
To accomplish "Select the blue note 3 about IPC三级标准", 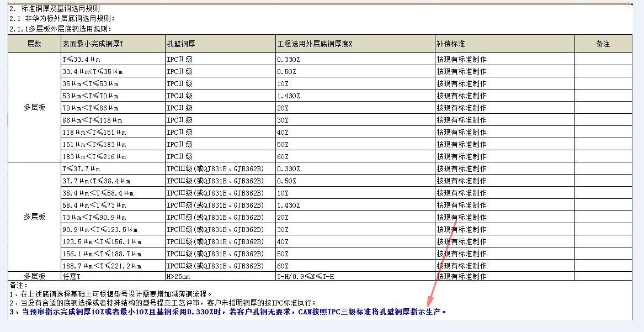I will pyautogui.click(x=228, y=312).
